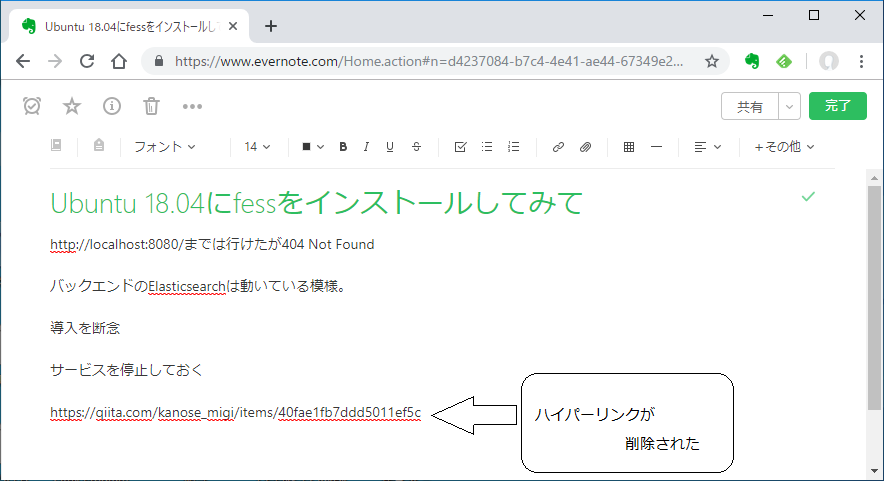Open note info details icon
The image size is (884, 481).
[112, 106]
